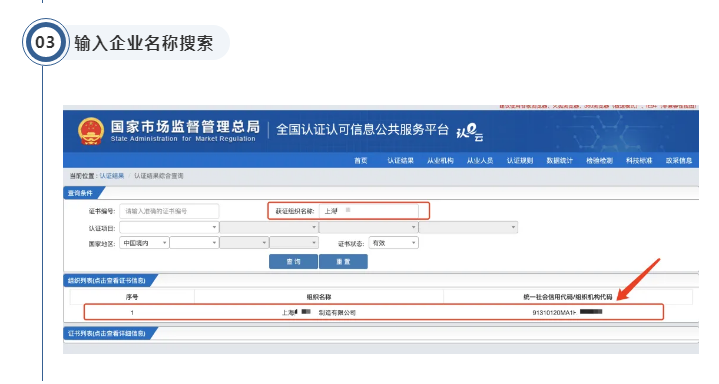Viewport: 719px width, 384px height.
Task: Expand the third 国家地区 dropdown
Action: tap(244, 243)
